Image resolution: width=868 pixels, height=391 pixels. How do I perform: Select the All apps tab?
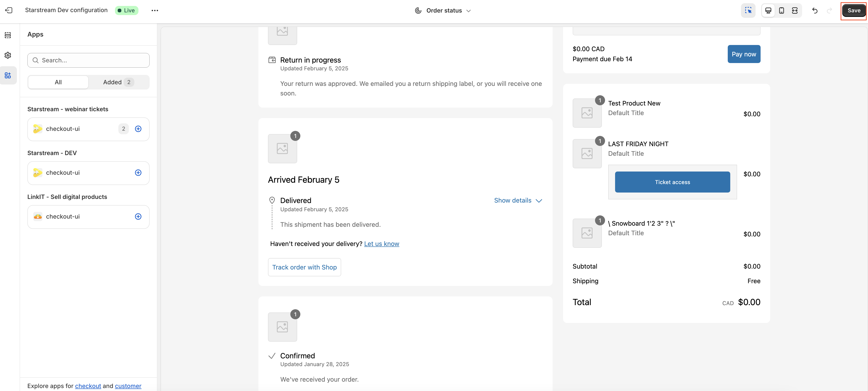58,82
